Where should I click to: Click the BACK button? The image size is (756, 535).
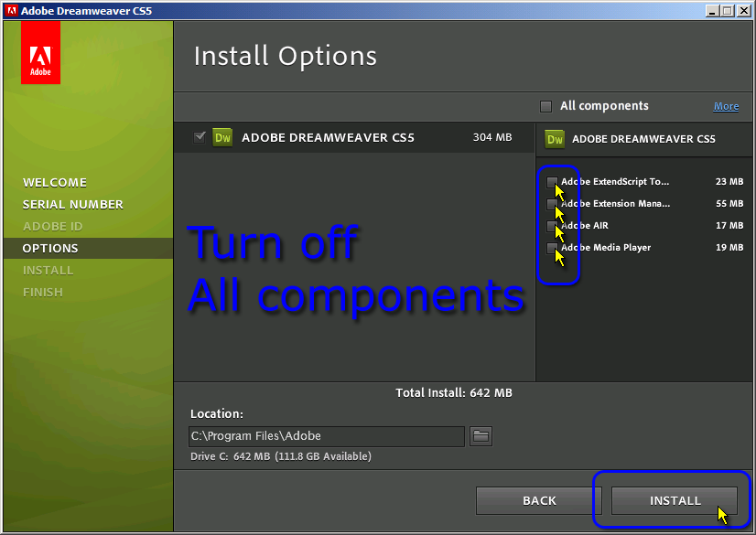[x=539, y=501]
